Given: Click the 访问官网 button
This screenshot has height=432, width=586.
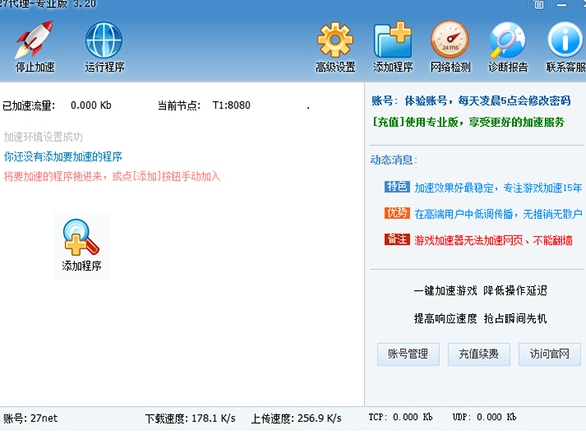Looking at the screenshot, I should click(549, 354).
